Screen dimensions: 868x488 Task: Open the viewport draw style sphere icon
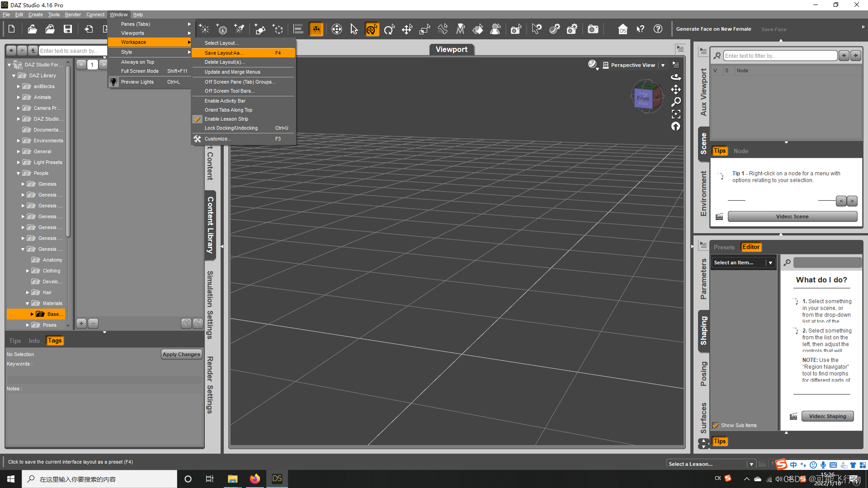[x=593, y=65]
